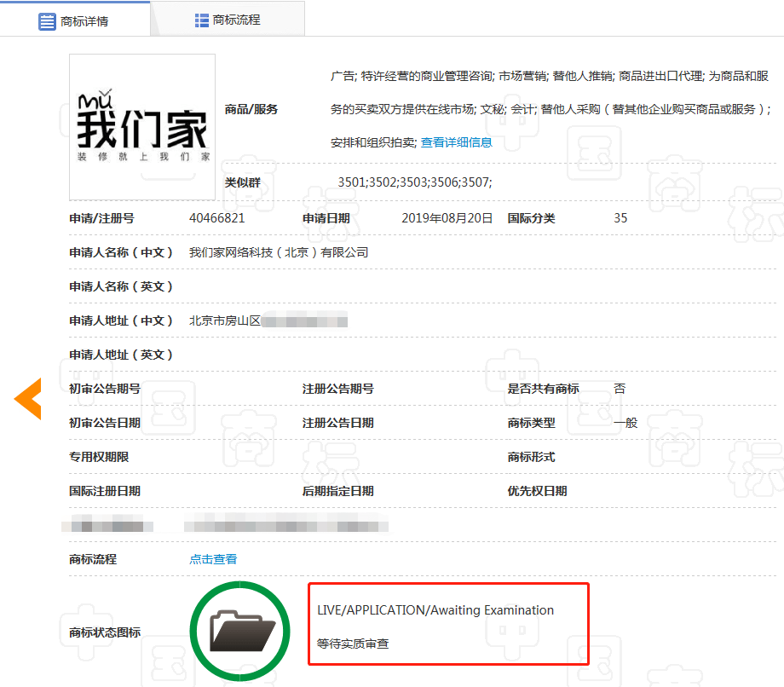
Task: Open the 商标流程 tab
Action: point(228,20)
